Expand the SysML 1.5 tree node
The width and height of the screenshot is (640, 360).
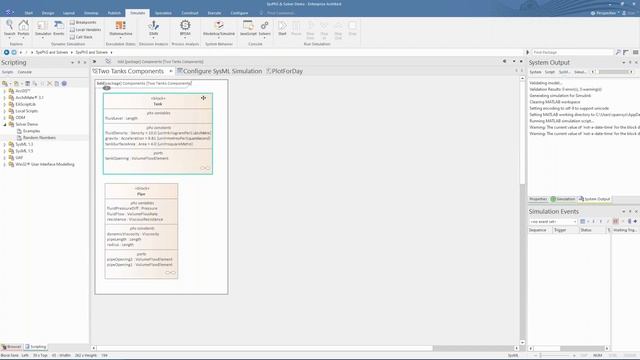click(5, 151)
